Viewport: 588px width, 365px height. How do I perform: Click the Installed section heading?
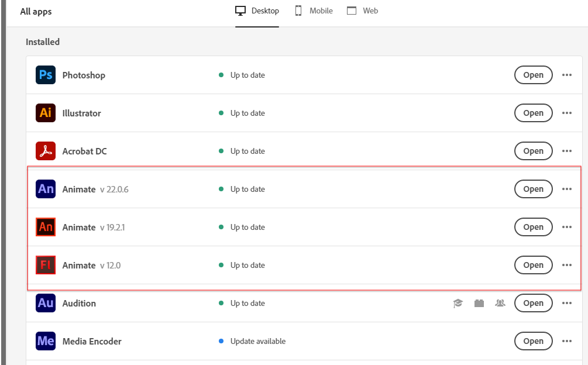pyautogui.click(x=43, y=42)
